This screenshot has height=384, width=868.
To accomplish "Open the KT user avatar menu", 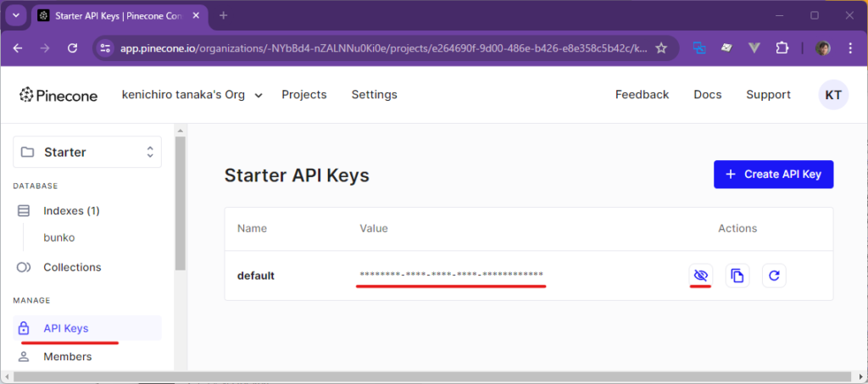I will pyautogui.click(x=833, y=95).
